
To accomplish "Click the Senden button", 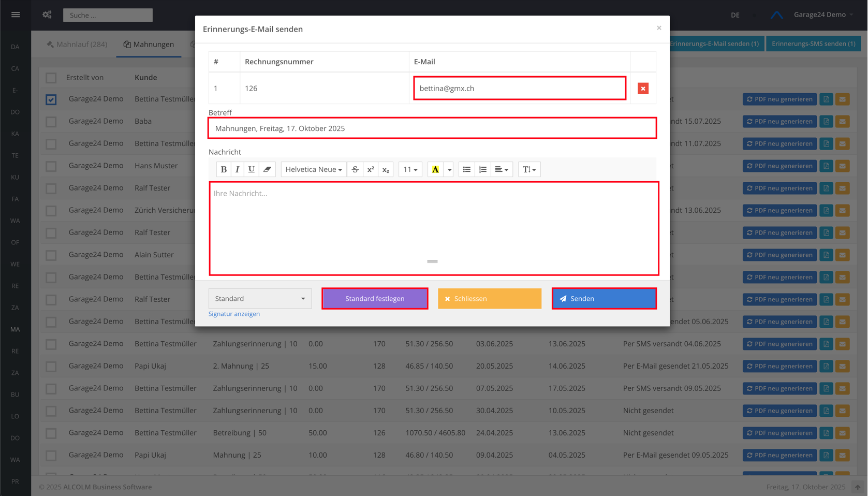I will click(604, 299).
